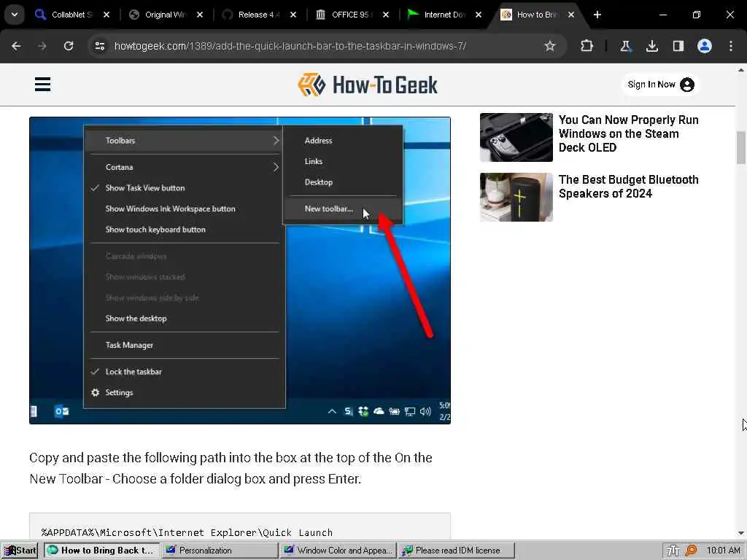Screen dimensions: 747x560
Task: Switch to the Original Win tab
Action: tap(164, 15)
